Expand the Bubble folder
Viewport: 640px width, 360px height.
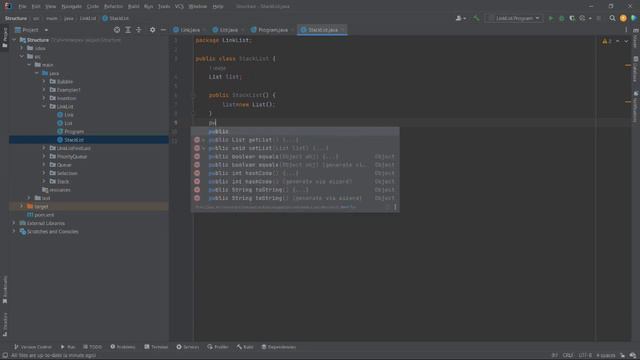44,82
